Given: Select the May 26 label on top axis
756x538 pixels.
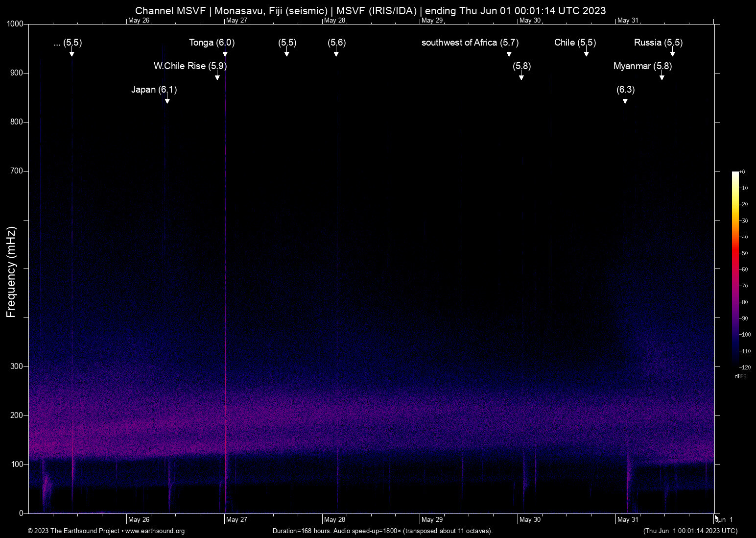Looking at the screenshot, I should 139,21.
